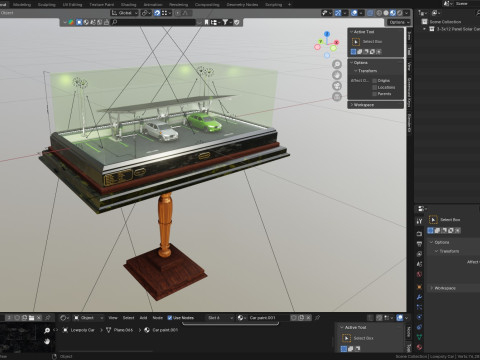480x360 pixels.
Task: Switch to the Shading workspace tab
Action: click(x=128, y=5)
